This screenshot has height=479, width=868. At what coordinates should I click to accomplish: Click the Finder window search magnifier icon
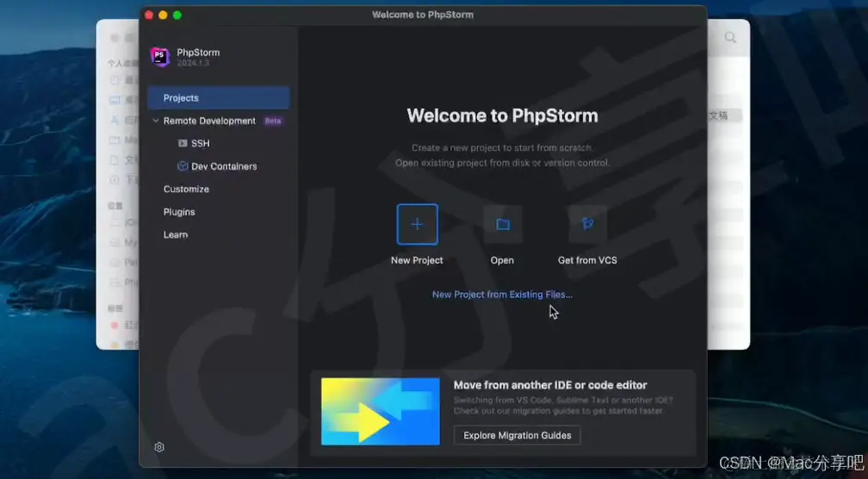[730, 38]
